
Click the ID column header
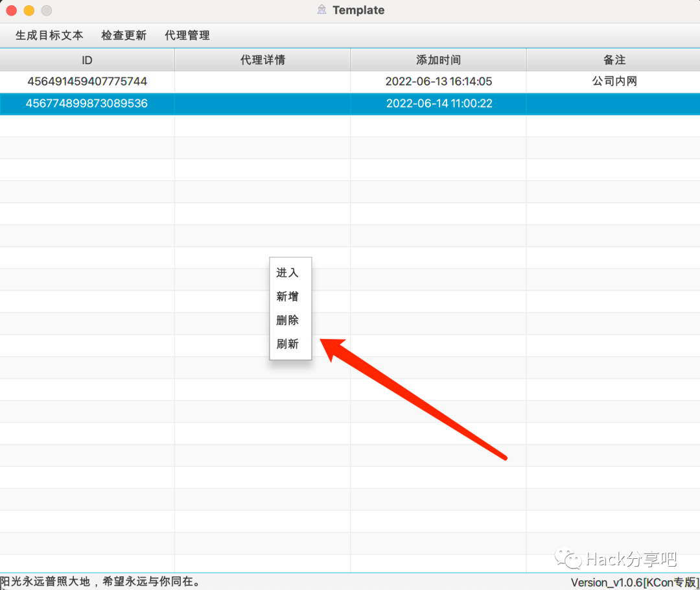[87, 60]
